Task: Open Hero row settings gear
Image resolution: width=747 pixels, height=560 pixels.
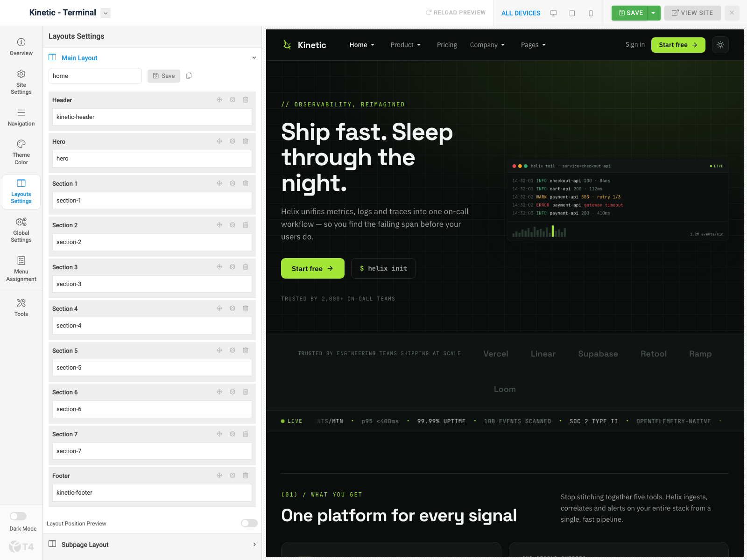Action: click(x=233, y=141)
